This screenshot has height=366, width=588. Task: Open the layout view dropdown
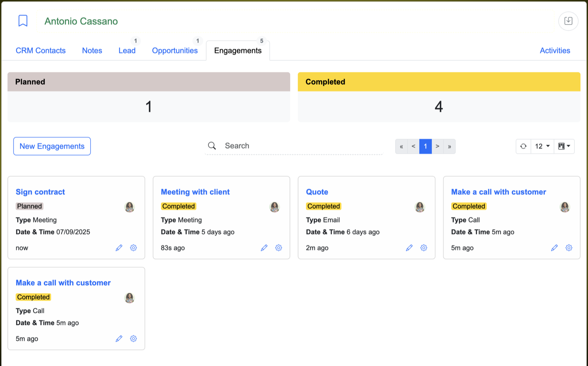coord(564,146)
